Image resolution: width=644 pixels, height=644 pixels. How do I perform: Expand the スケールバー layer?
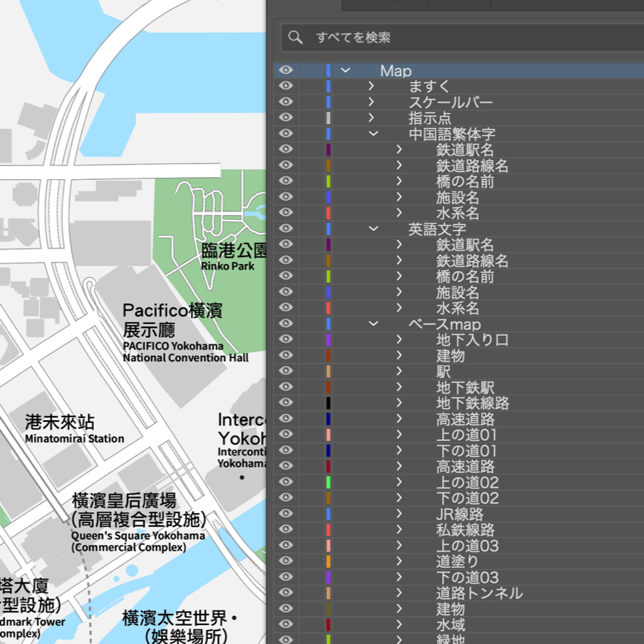(371, 102)
